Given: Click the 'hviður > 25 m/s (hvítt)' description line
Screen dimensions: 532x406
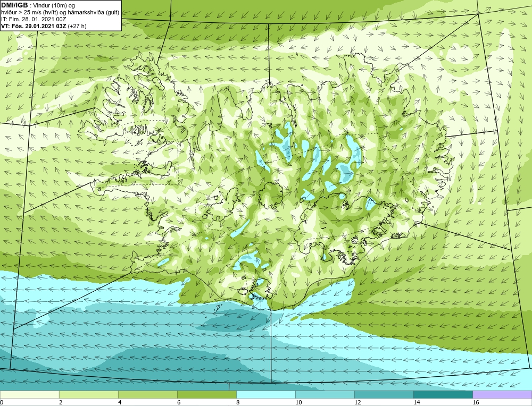Looking at the screenshot, I should click(x=60, y=13).
